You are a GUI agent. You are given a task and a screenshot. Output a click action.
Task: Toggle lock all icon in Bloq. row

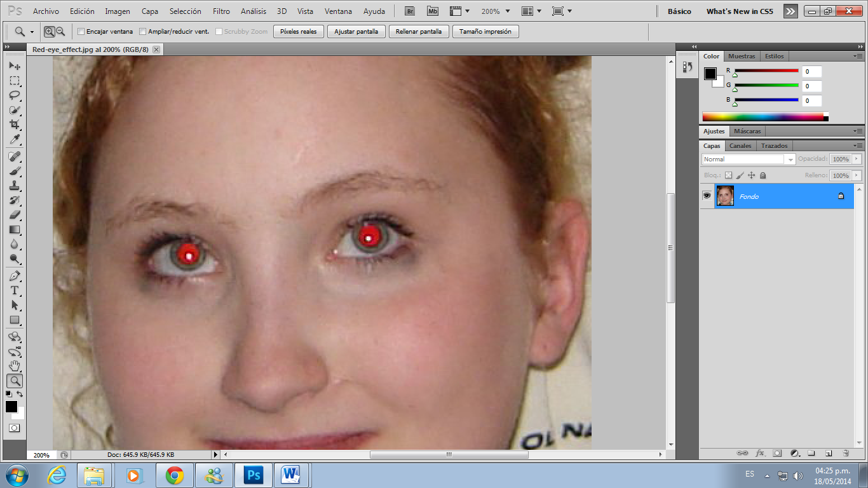763,175
